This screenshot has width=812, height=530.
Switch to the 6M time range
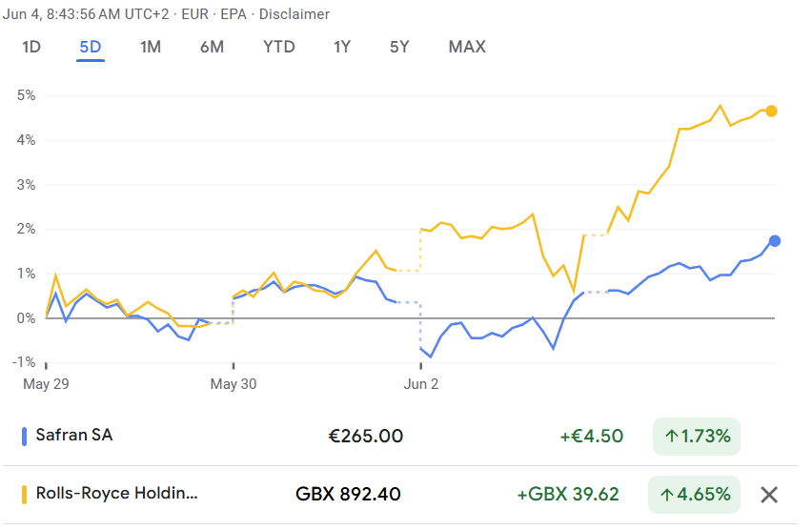(x=212, y=47)
